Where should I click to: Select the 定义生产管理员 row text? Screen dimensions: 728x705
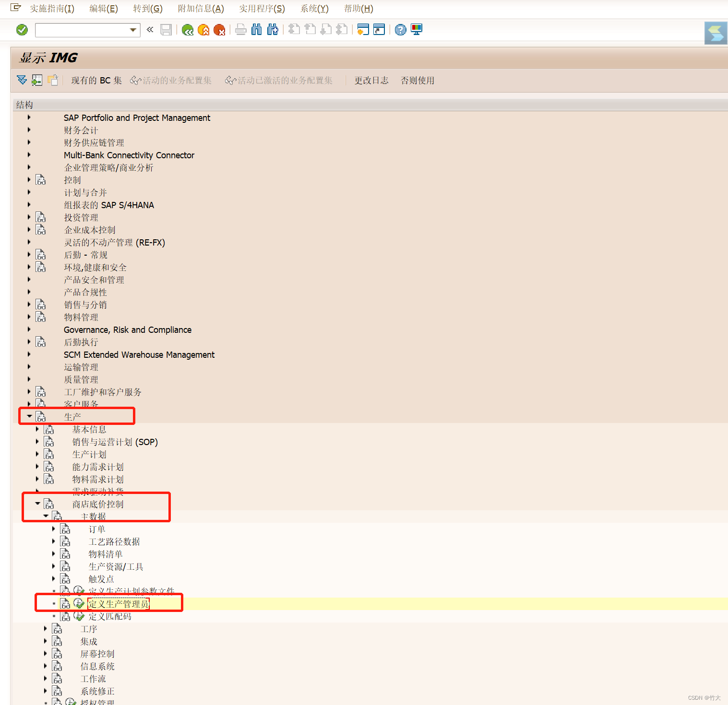119,604
